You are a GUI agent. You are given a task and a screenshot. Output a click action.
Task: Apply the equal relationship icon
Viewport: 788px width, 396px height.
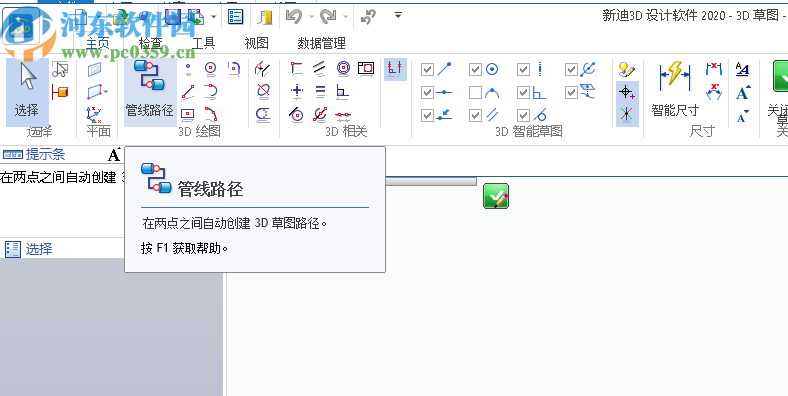click(320, 91)
